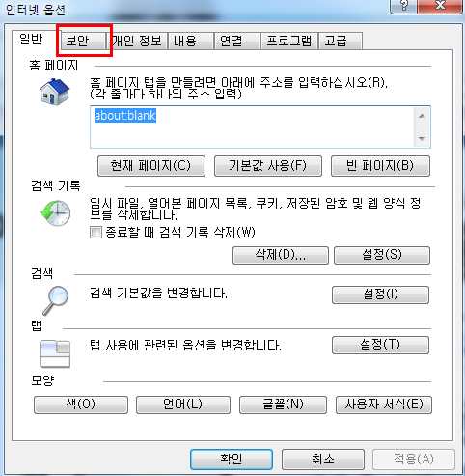Click the down arrow in address box scrollbar
465x476 pixels.
pyautogui.click(x=422, y=138)
